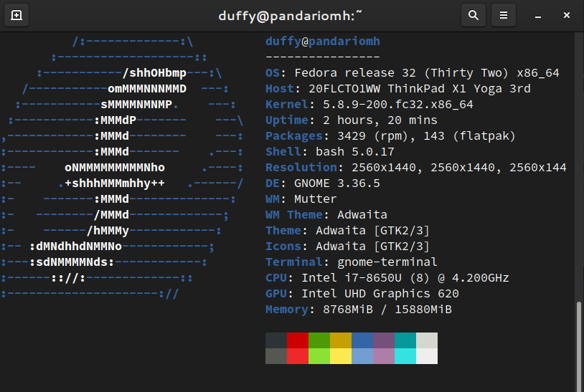Viewport: 584px width, 392px height.
Task: Close the terminal window
Action: point(567,15)
